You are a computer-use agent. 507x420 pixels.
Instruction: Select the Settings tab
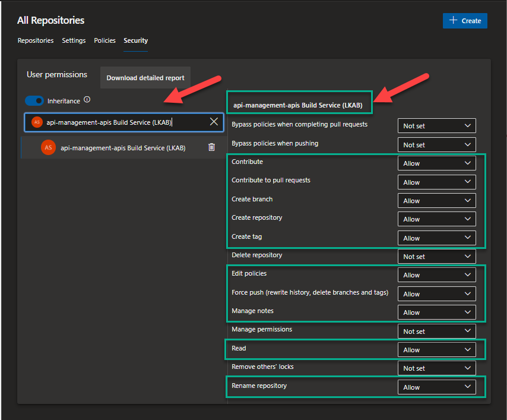[x=74, y=40]
